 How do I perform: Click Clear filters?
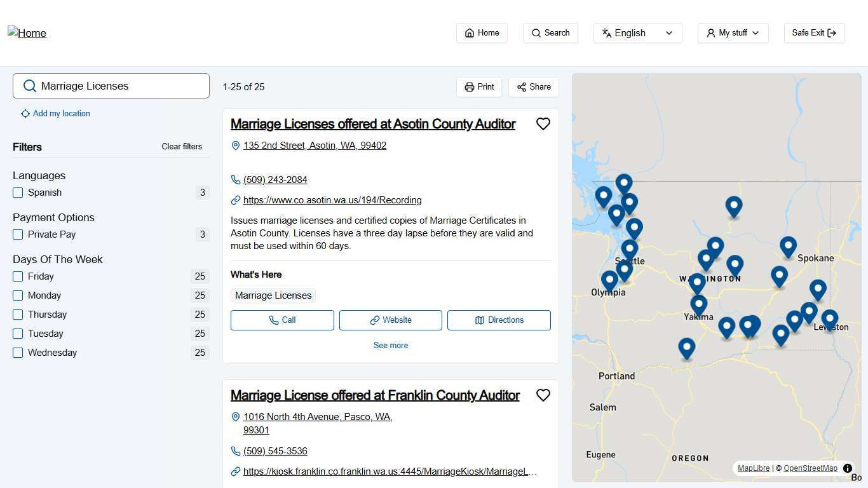(x=182, y=147)
